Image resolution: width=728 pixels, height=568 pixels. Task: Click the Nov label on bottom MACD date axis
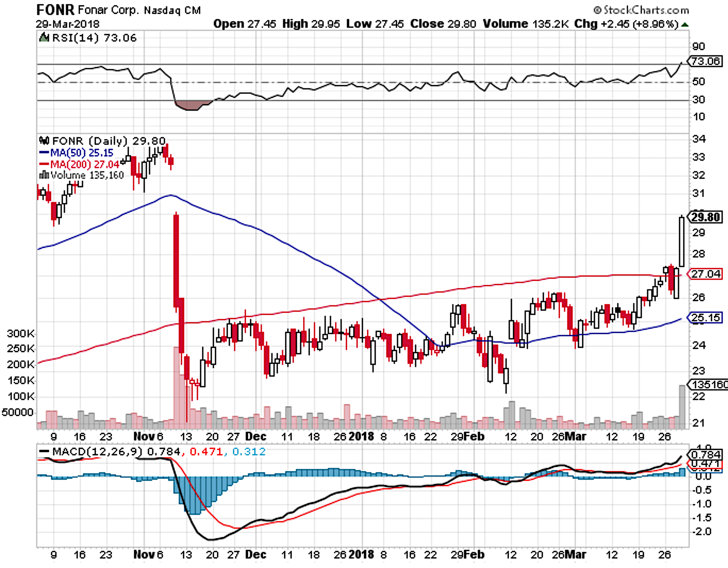tap(144, 554)
